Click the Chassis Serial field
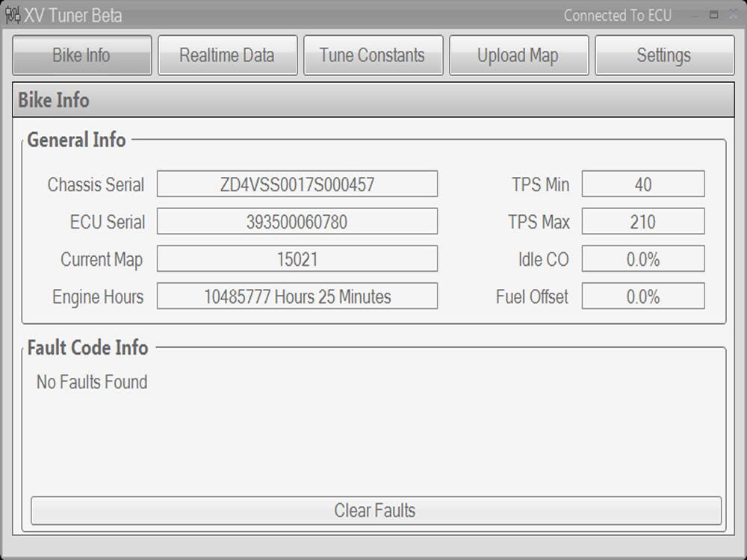Screen dimensions: 747x560 pyautogui.click(x=297, y=184)
